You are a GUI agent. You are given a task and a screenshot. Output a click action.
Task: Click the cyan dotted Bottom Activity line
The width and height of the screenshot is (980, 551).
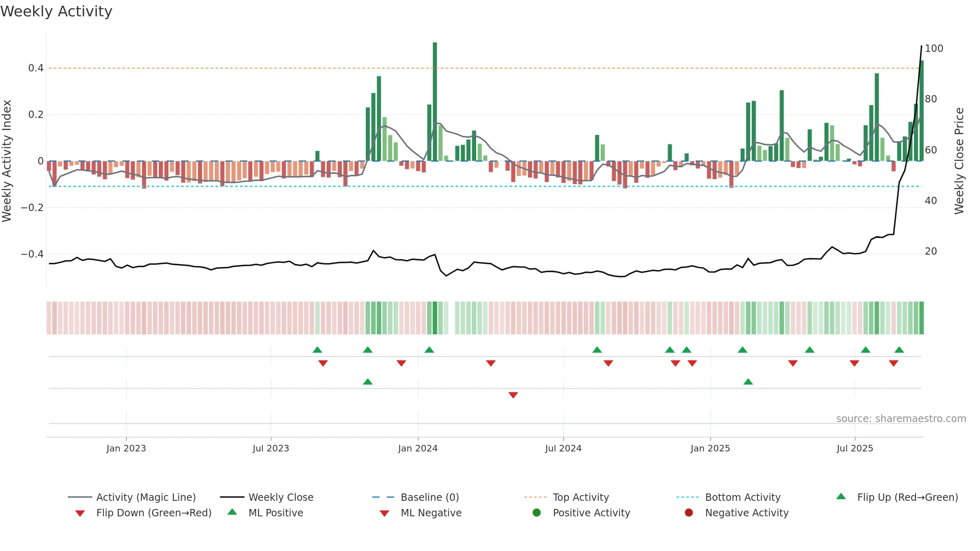(x=485, y=186)
